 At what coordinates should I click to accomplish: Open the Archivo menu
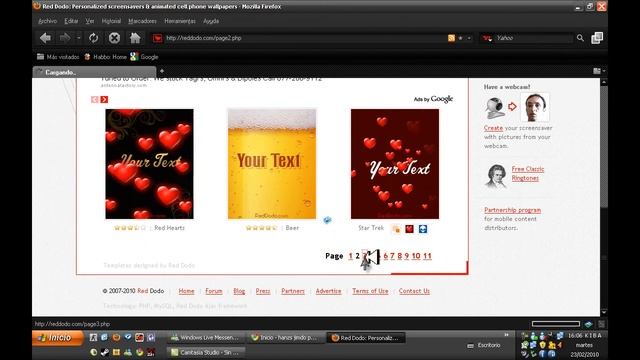[47, 21]
